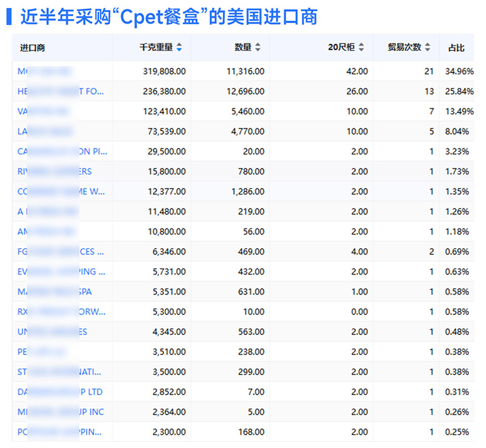486x448 pixels.
Task: Select weight cell 123,410.00
Action: coord(164,111)
